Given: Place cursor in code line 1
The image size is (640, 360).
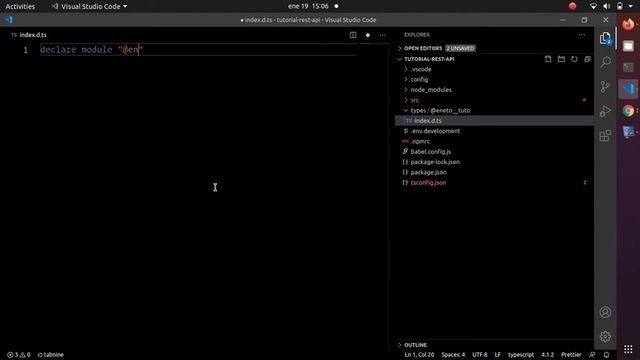Looking at the screenshot, I should pyautogui.click(x=198, y=50).
